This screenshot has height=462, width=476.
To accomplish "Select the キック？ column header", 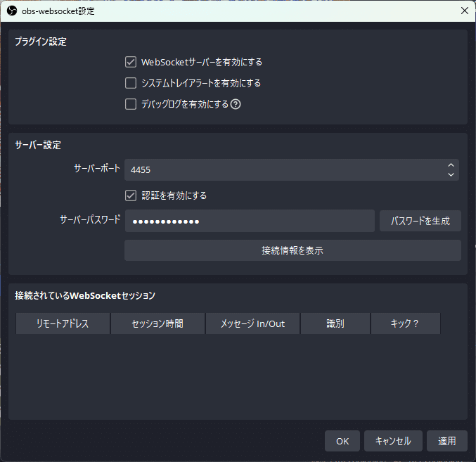I will coord(406,323).
